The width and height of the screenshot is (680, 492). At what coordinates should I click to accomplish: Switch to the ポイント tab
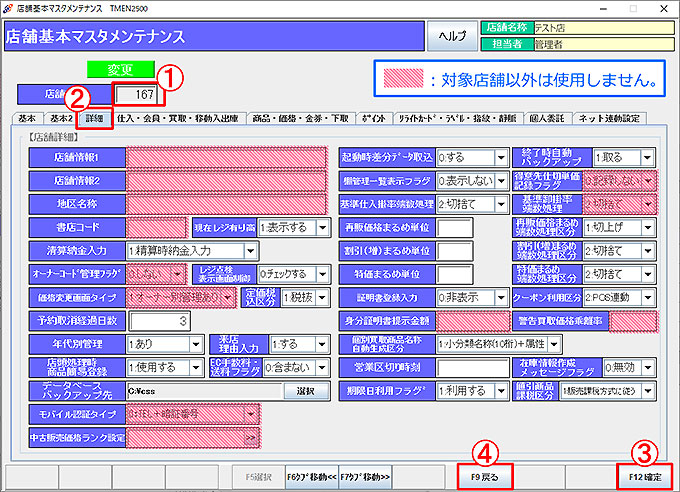click(x=374, y=118)
